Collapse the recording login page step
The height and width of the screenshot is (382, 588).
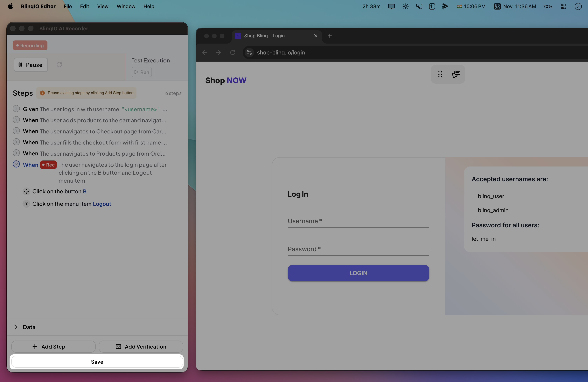16,164
